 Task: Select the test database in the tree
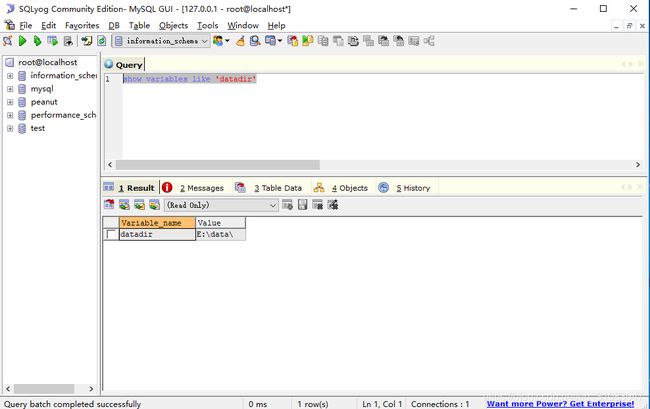click(x=38, y=128)
